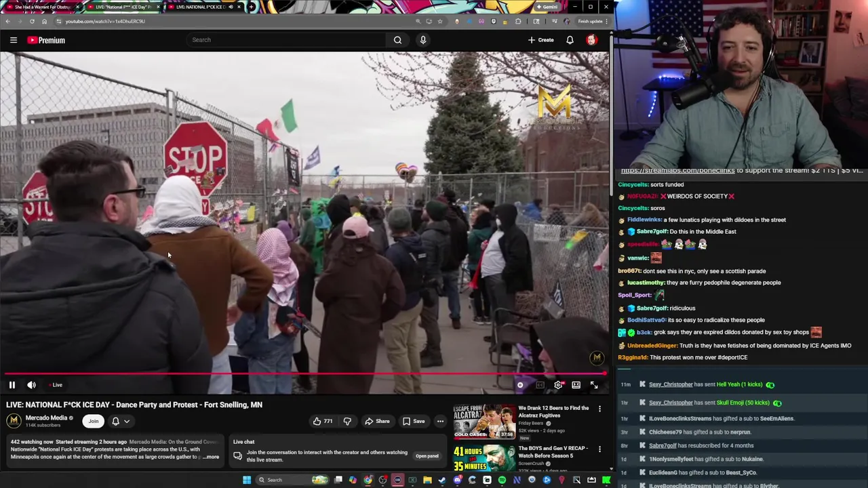
Task: Toggle the autoplay switch in player
Action: click(520, 385)
